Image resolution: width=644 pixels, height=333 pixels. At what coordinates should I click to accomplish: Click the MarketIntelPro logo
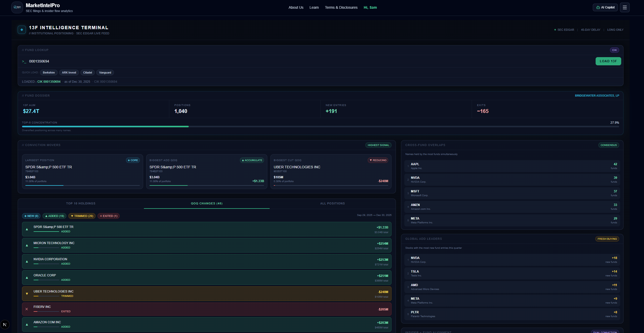pyautogui.click(x=17, y=7)
